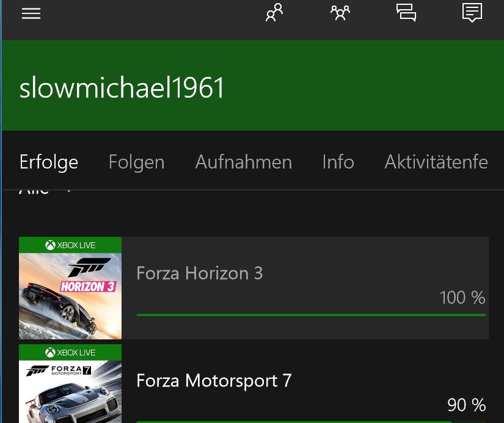The image size is (504, 423).
Task: Open the Notifications activity alerts icon
Action: (472, 13)
